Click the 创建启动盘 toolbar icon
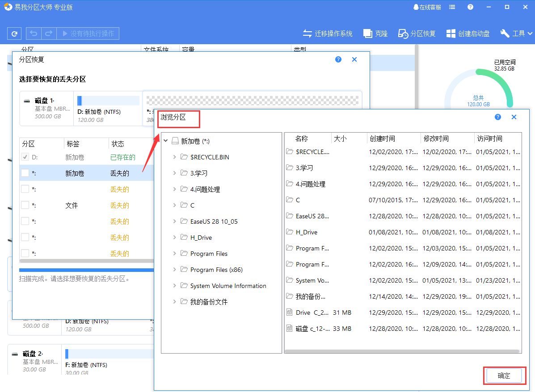 point(468,33)
